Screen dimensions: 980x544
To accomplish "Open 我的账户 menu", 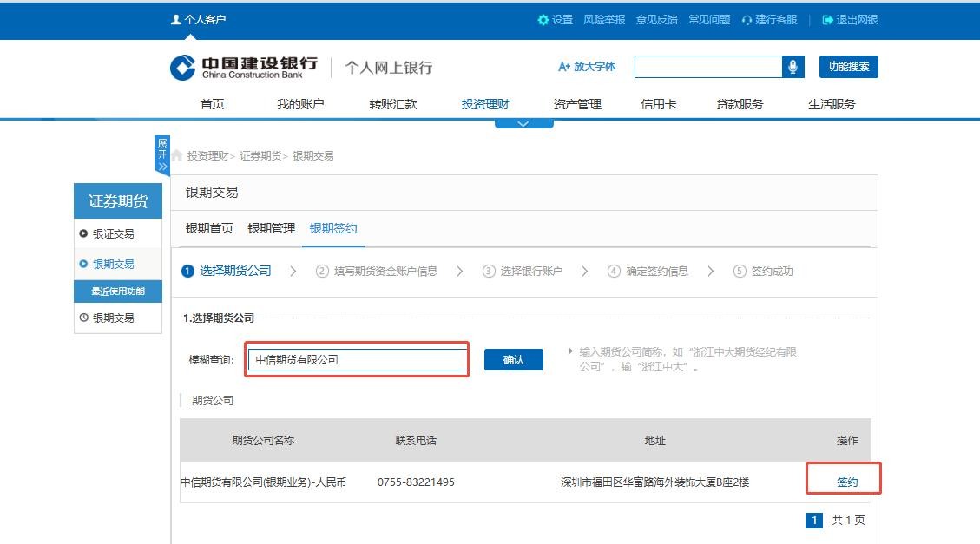I will click(300, 104).
